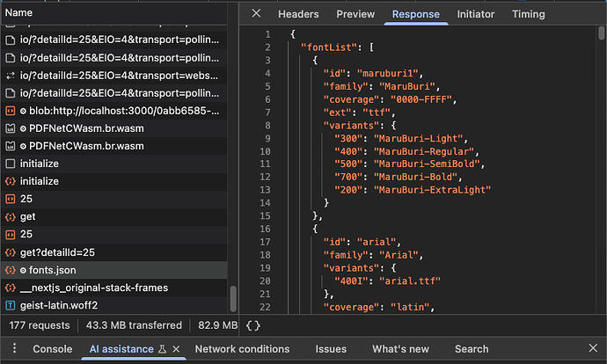This screenshot has width=607, height=364.
Task: Click the "latin" coverage value
Action: 410,307
